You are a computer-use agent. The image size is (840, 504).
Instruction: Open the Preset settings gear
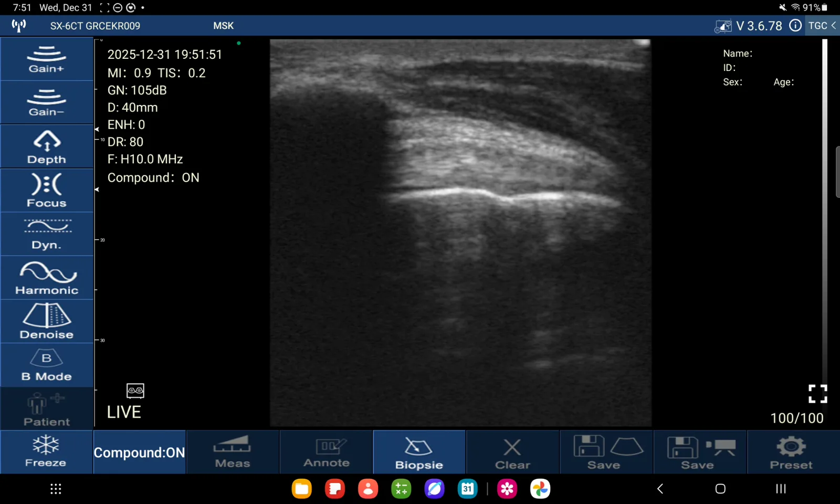click(x=793, y=452)
